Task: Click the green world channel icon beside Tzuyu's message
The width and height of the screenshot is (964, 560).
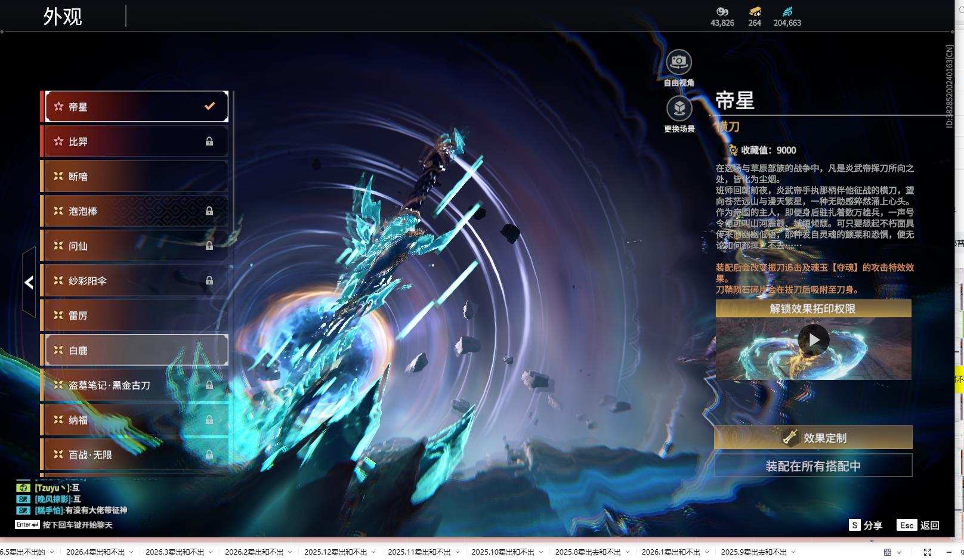Action: pyautogui.click(x=23, y=488)
